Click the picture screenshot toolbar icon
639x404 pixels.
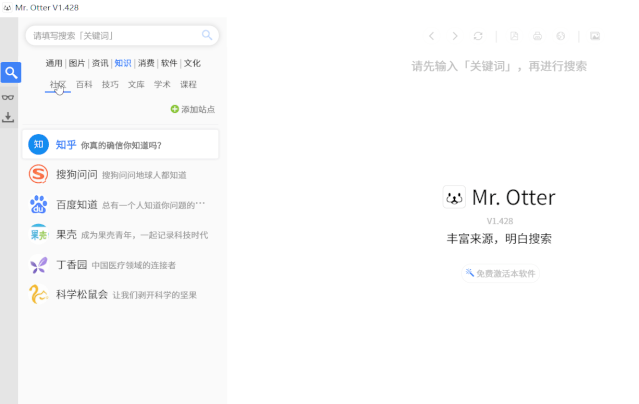click(x=595, y=36)
